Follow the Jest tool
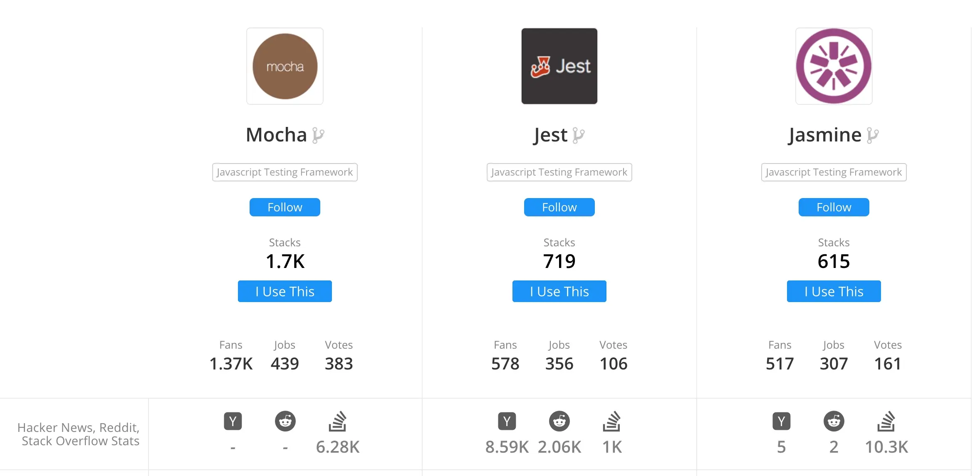Image resolution: width=980 pixels, height=476 pixels. [x=559, y=207]
